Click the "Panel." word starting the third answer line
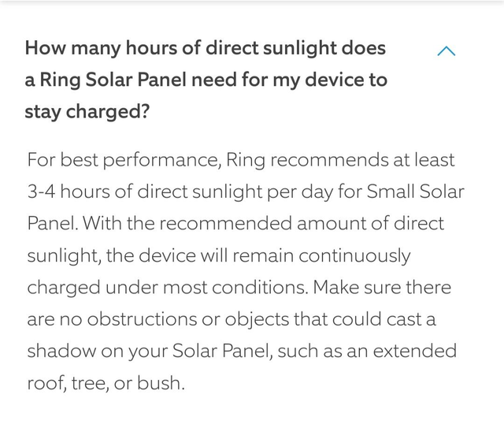The height and width of the screenshot is (443, 504). 51,224
